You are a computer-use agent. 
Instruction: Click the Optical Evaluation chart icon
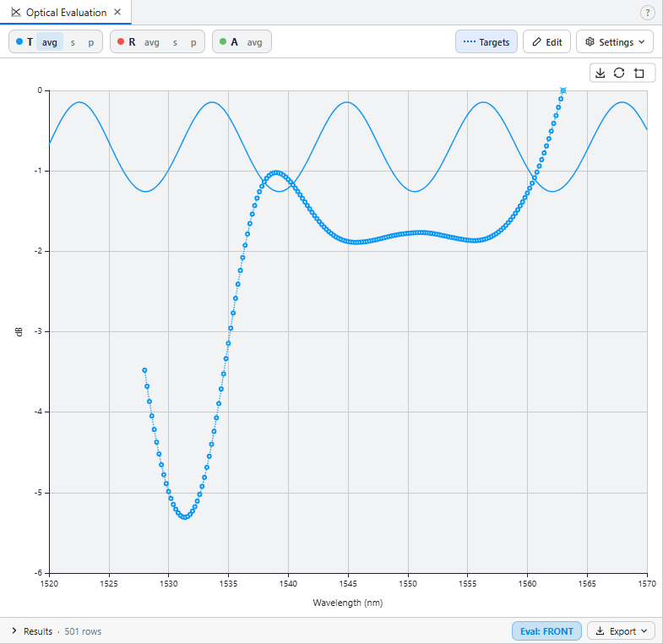pyautogui.click(x=16, y=13)
